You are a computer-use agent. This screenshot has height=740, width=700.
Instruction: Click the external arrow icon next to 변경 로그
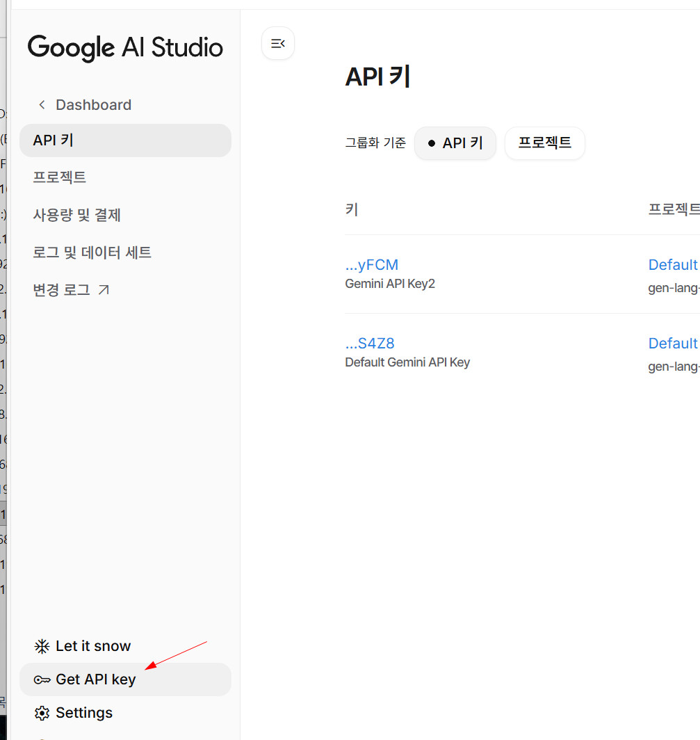click(104, 290)
